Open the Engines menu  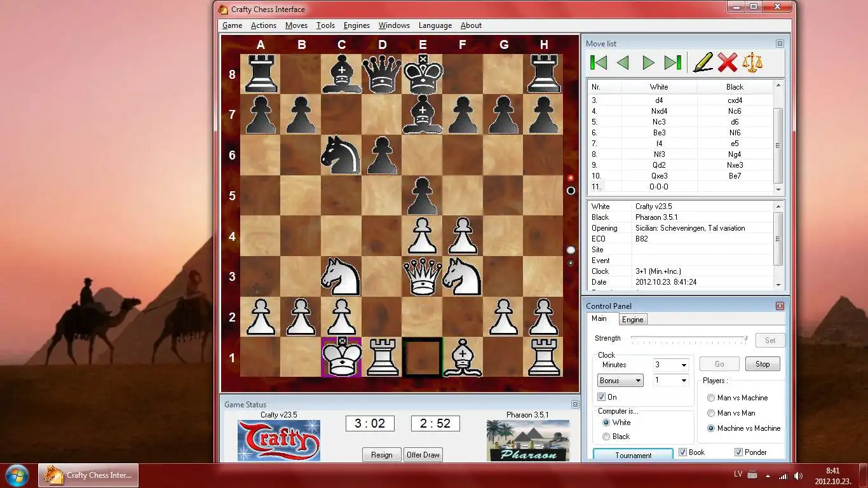(x=356, y=25)
